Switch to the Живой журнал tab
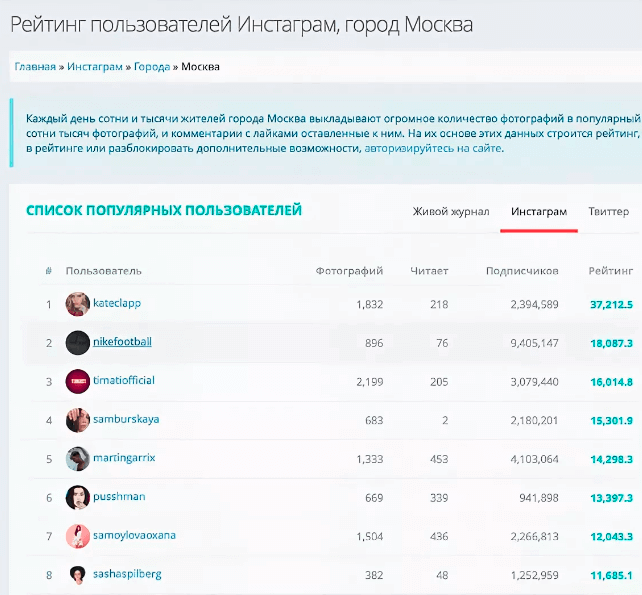This screenshot has width=642, height=595. tap(451, 212)
